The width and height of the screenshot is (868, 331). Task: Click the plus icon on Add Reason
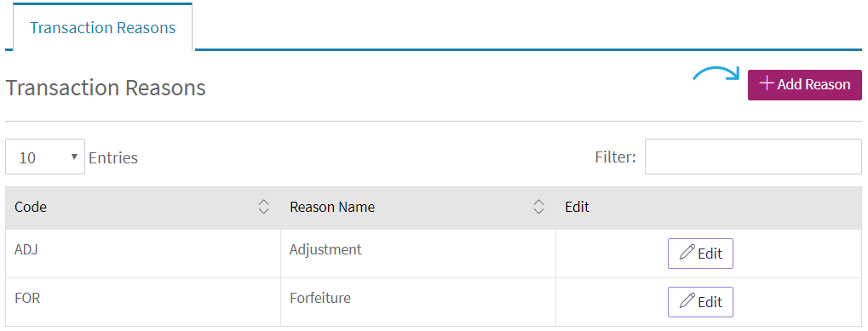(766, 84)
